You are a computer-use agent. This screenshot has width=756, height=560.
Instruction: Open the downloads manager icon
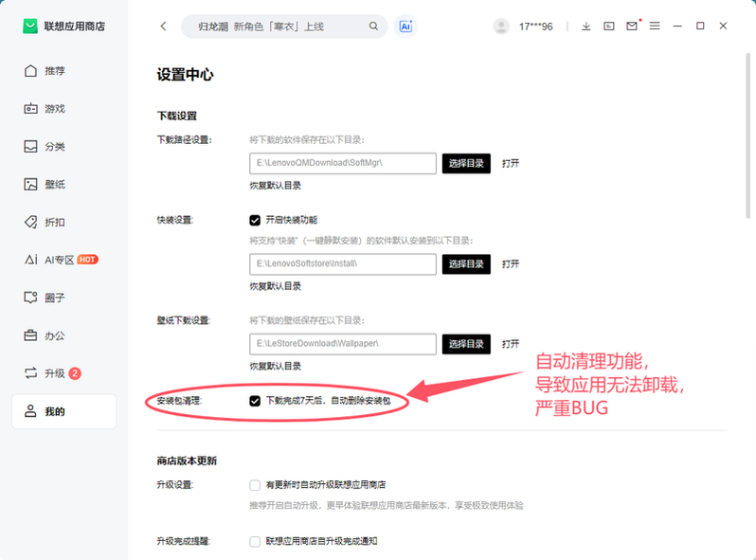tap(585, 26)
